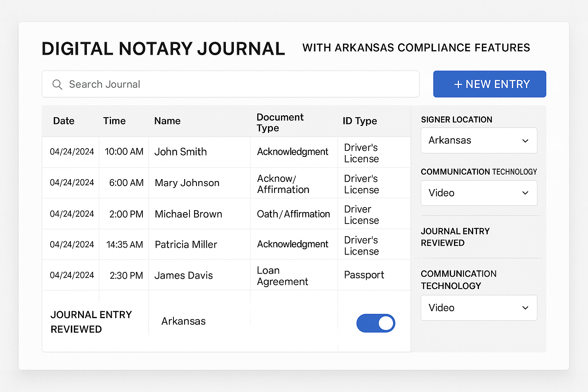The height and width of the screenshot is (392, 588).
Task: Click the search magnifier icon
Action: [57, 84]
